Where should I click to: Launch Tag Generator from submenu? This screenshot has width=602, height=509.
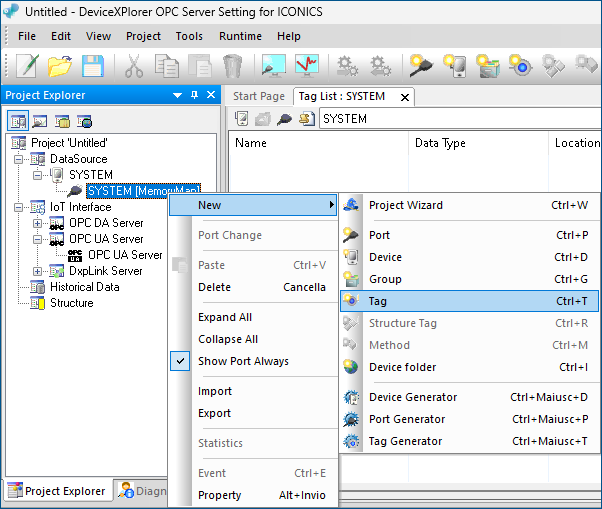click(469, 441)
